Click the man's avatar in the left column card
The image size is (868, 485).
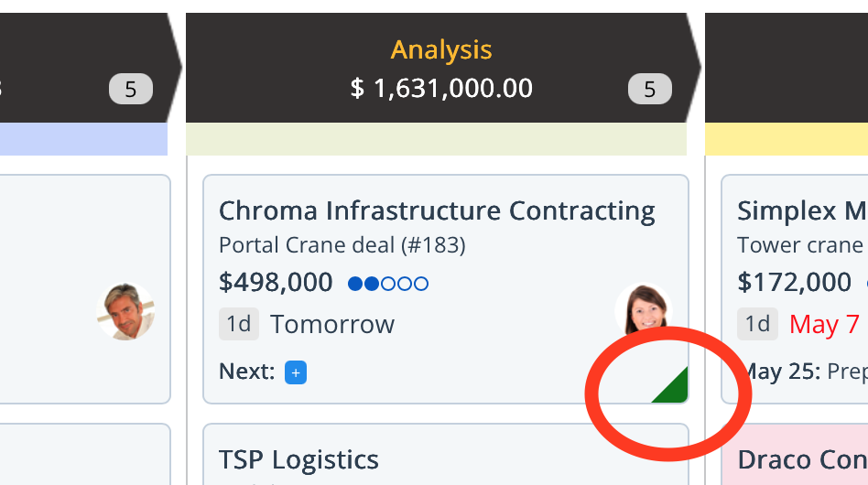pyautogui.click(x=125, y=311)
